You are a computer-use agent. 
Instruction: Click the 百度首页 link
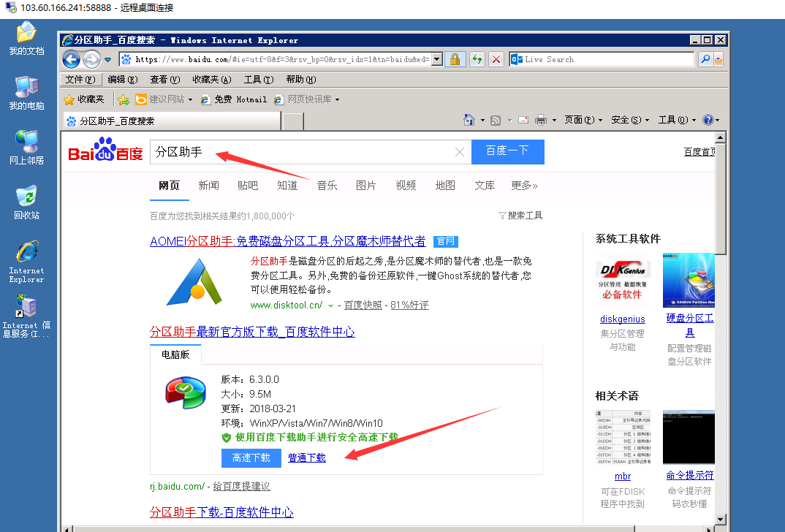tap(699, 152)
